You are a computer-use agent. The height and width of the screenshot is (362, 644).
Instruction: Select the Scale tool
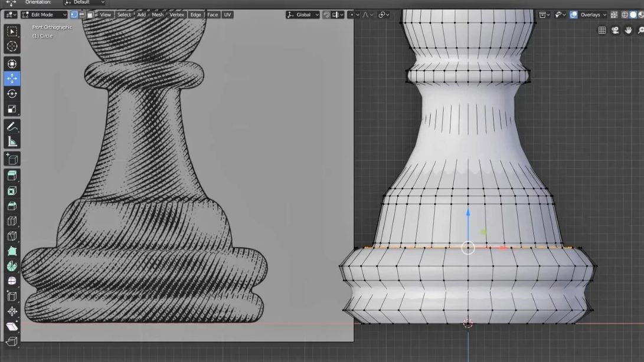point(12,109)
